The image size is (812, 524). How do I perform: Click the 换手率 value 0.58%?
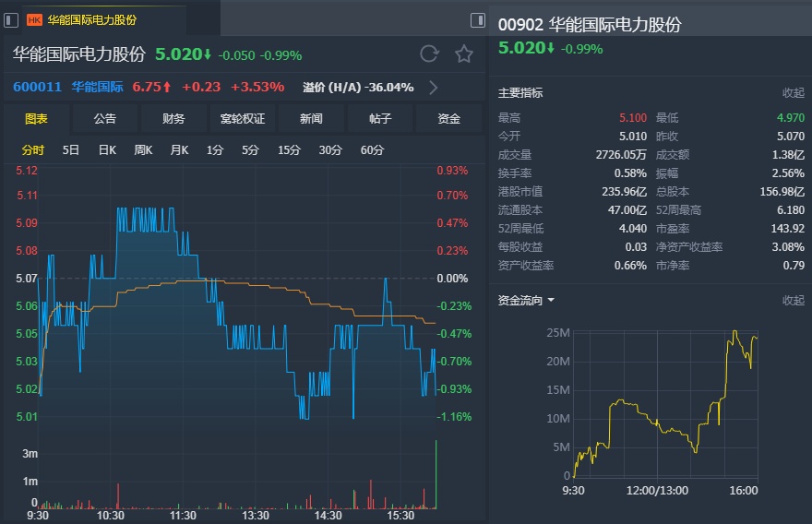630,173
